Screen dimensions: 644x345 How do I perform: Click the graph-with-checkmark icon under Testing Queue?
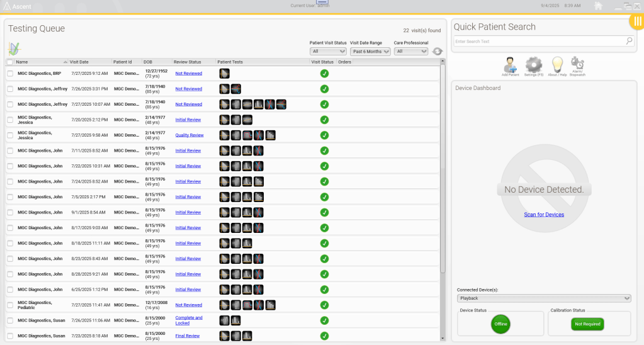click(x=14, y=49)
